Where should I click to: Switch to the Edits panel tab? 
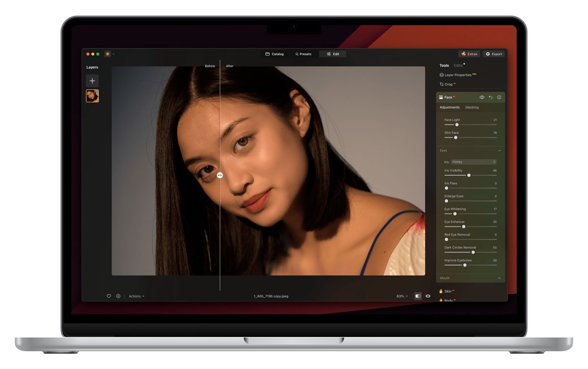tap(458, 66)
